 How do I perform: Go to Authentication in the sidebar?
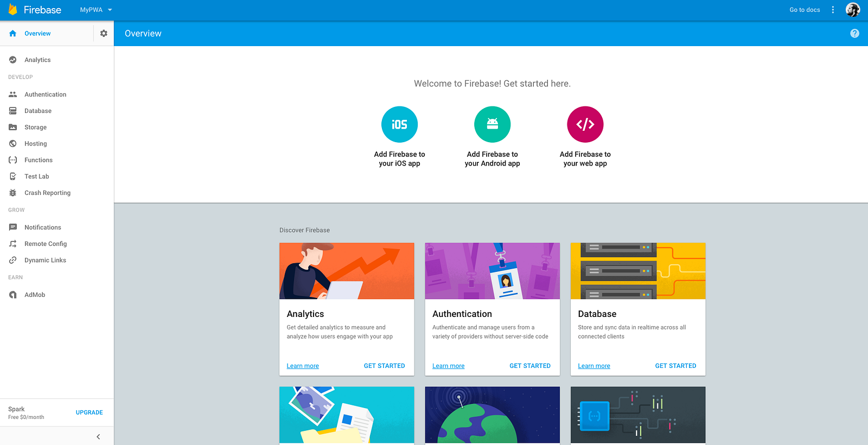pyautogui.click(x=45, y=94)
